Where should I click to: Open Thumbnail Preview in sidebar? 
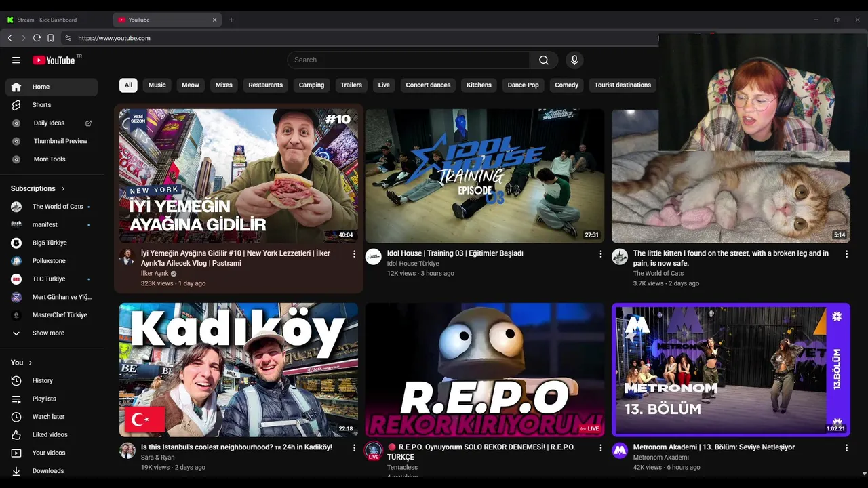(52, 141)
